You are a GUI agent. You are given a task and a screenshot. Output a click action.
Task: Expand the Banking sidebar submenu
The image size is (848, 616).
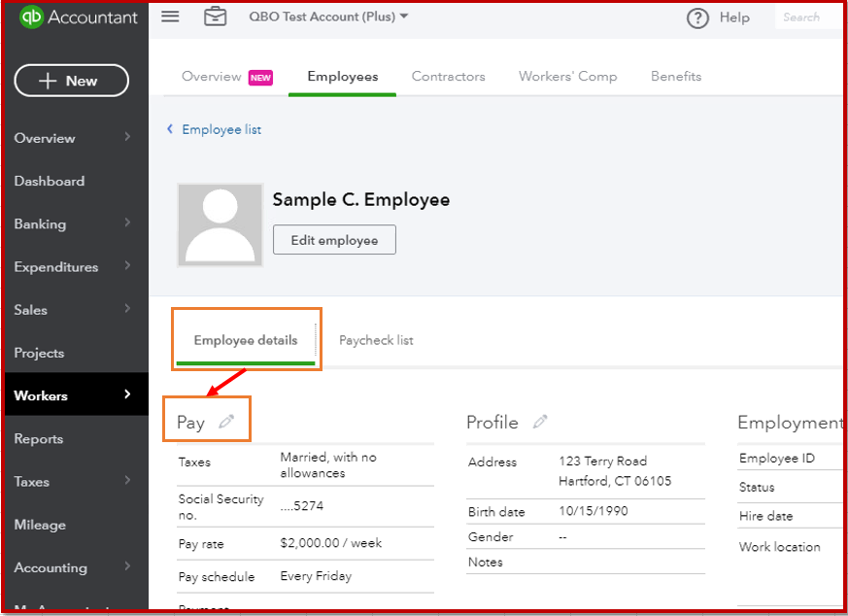[x=127, y=223]
